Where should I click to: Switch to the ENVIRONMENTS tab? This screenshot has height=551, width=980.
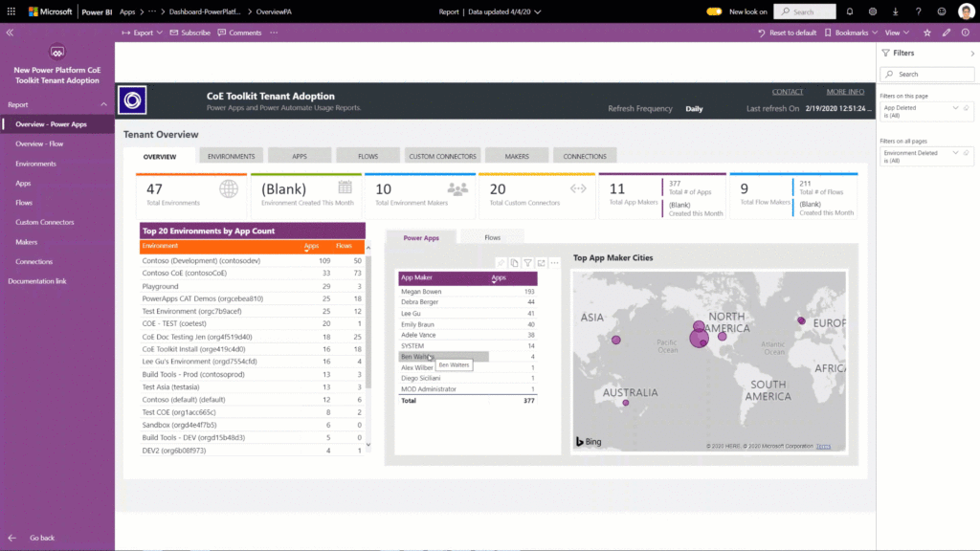(232, 156)
